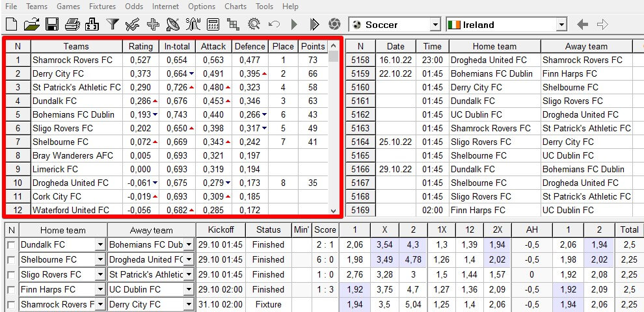The image size is (644, 312).
Task: Click the podium rankings icon
Action: coord(92,25)
